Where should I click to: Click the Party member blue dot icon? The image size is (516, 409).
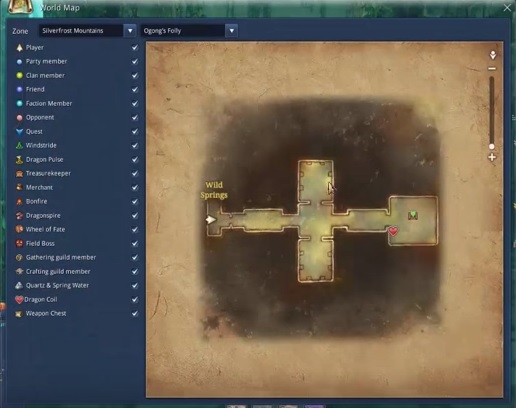coord(19,62)
